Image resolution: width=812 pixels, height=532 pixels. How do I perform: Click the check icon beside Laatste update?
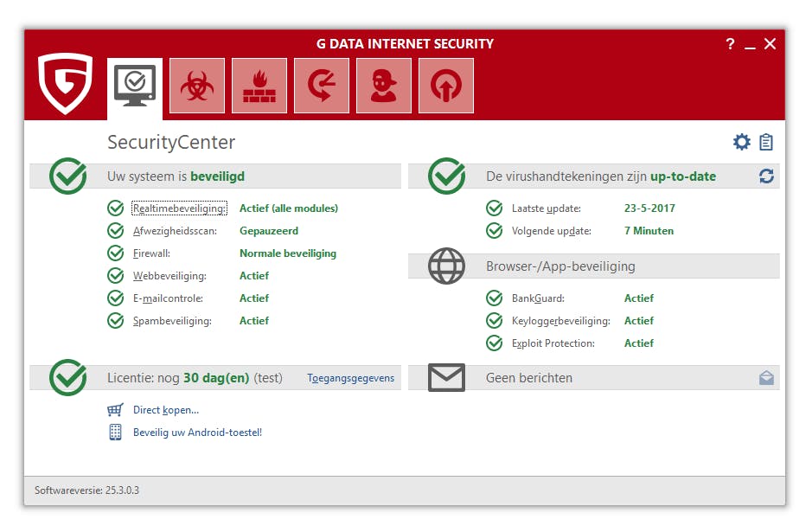click(x=495, y=208)
